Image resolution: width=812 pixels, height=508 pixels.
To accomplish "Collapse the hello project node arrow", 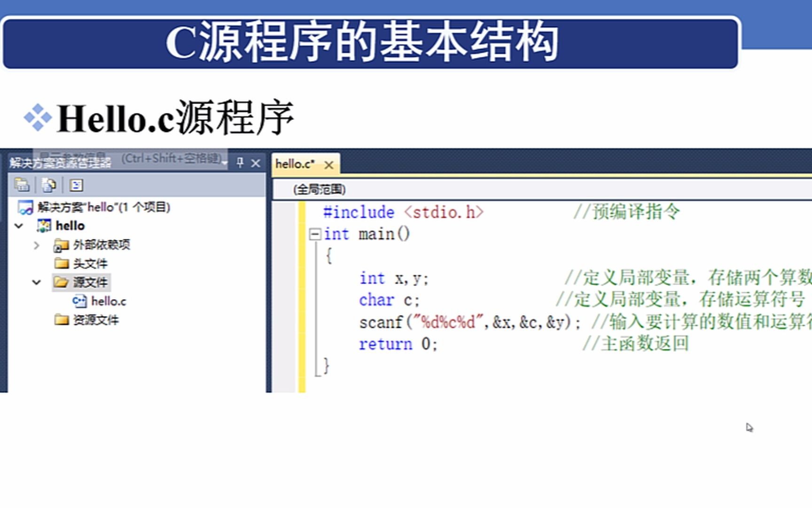I will (x=19, y=226).
